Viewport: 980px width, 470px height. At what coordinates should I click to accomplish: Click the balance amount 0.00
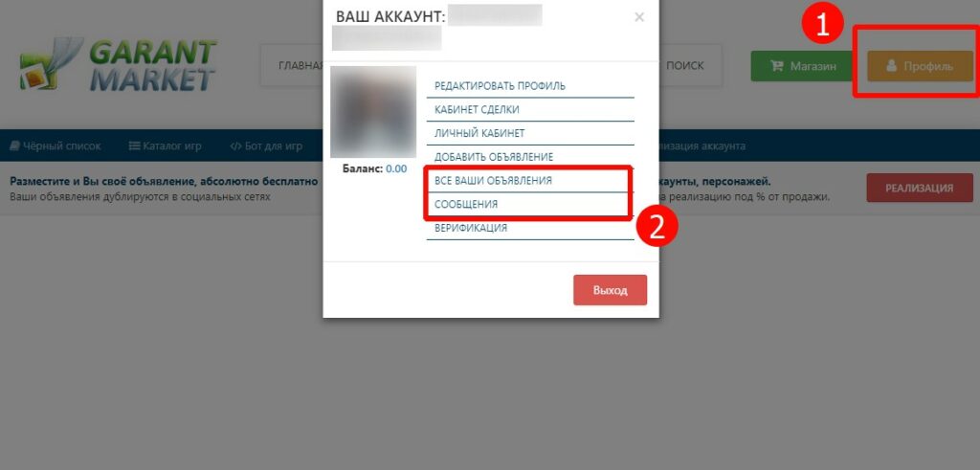click(x=396, y=168)
